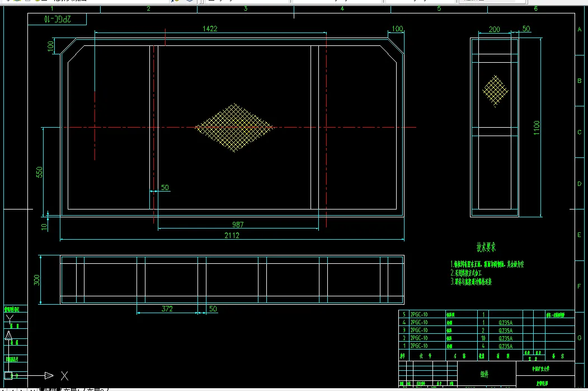Click zone letter D on right border
This screenshot has width=588, height=391.
click(x=580, y=184)
